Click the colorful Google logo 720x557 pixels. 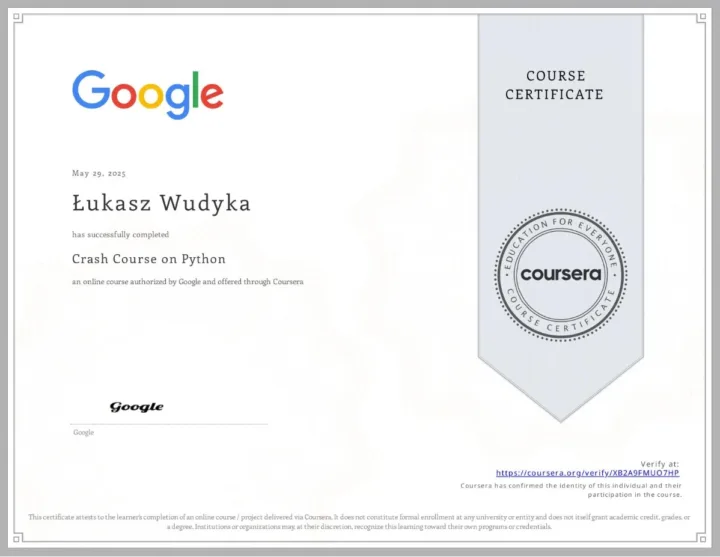148,95
